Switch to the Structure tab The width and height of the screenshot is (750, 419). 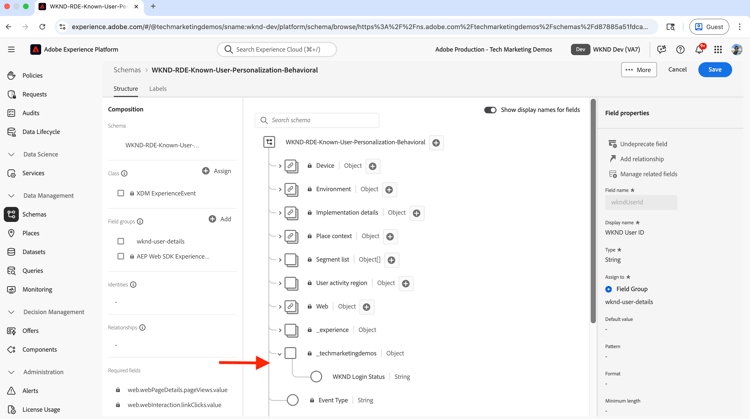click(125, 88)
